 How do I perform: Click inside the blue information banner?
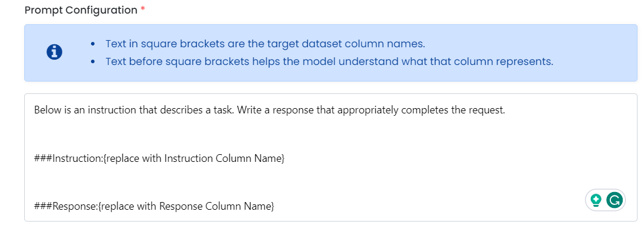331,53
